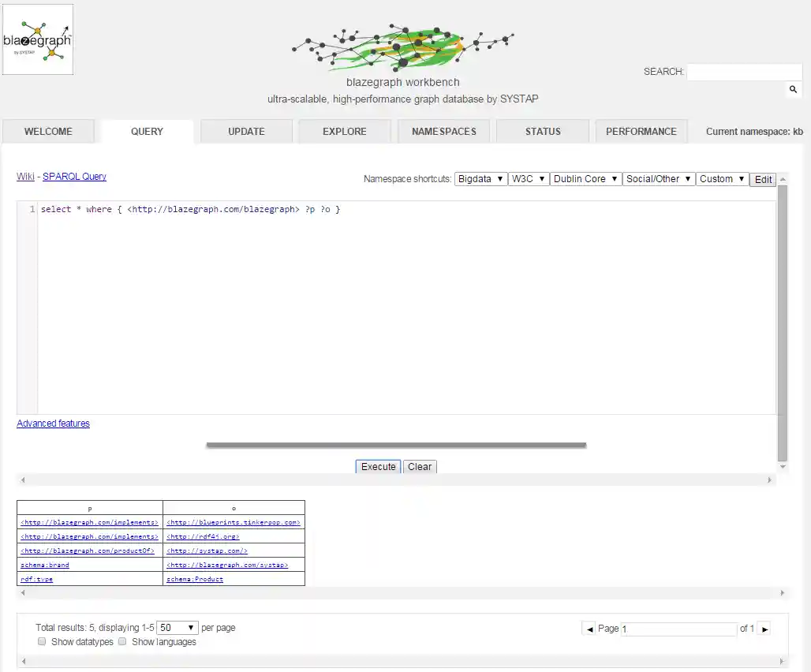Click the 'p' column header

click(x=90, y=509)
